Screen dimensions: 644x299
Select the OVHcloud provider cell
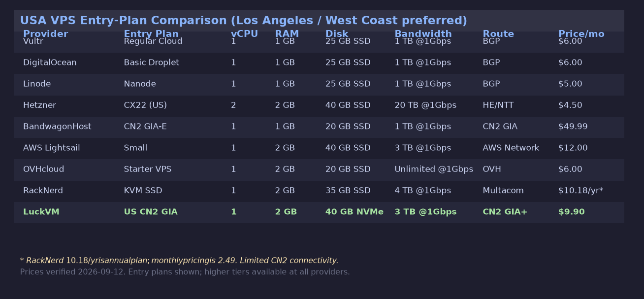coord(44,169)
